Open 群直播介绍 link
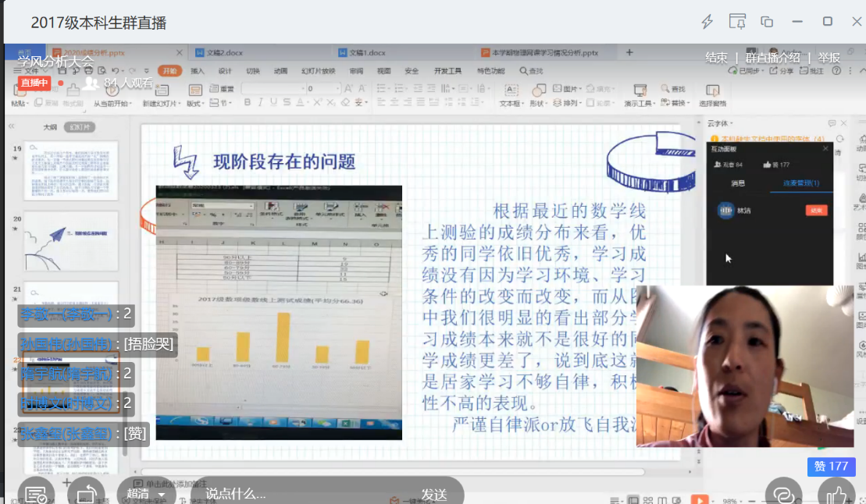The image size is (866, 504). coord(772,58)
